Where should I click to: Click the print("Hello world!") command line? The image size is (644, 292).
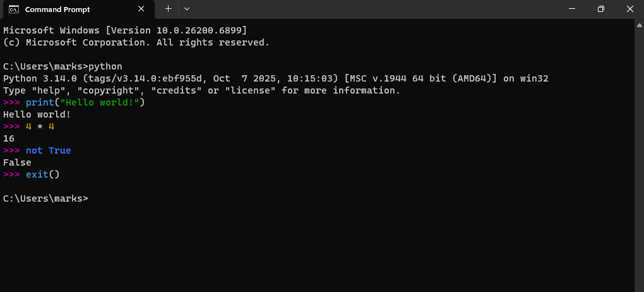point(74,102)
